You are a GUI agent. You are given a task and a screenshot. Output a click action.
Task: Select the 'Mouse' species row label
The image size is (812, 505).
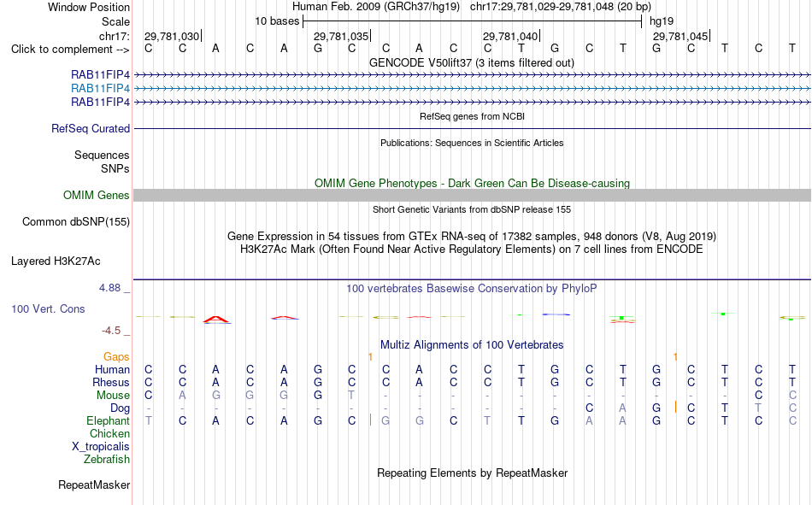[113, 395]
